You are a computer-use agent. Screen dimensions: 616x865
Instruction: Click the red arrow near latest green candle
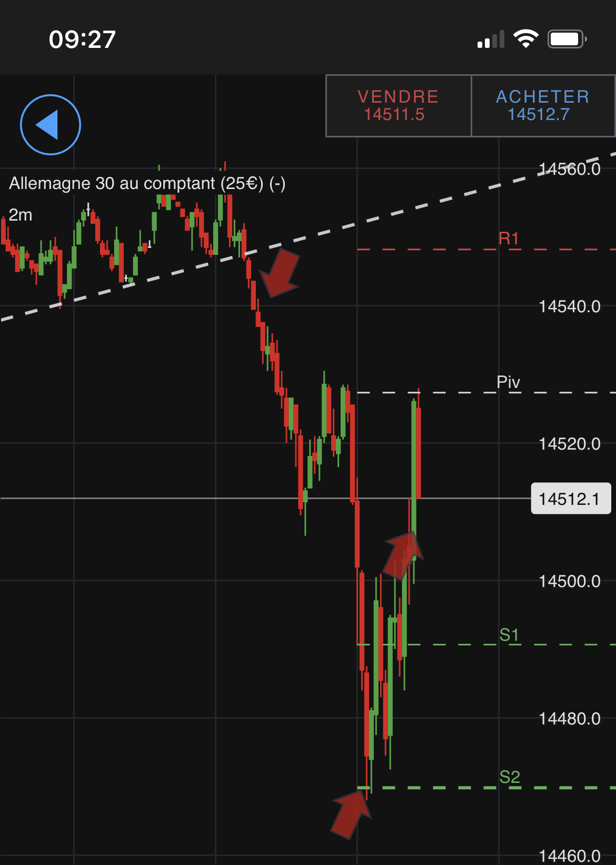(x=403, y=555)
